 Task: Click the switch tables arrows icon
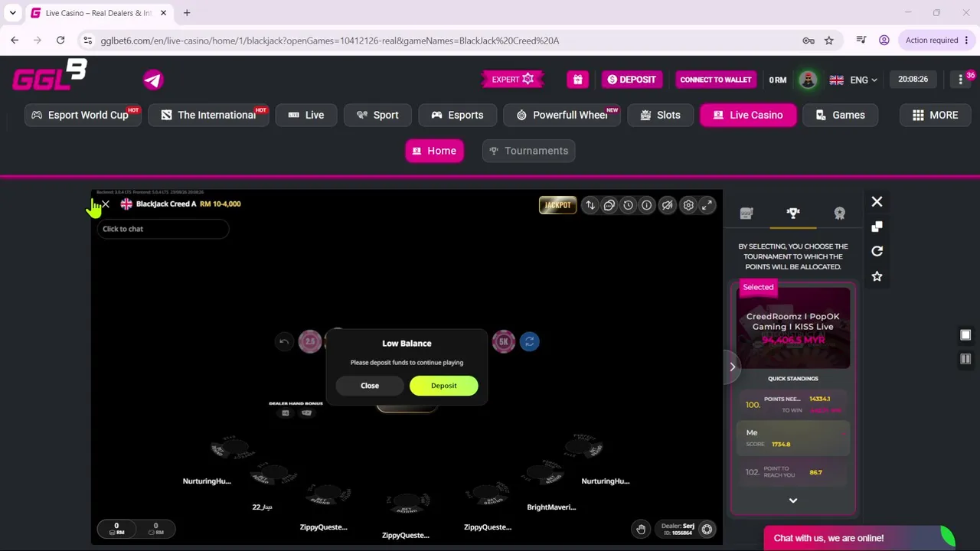(x=590, y=205)
